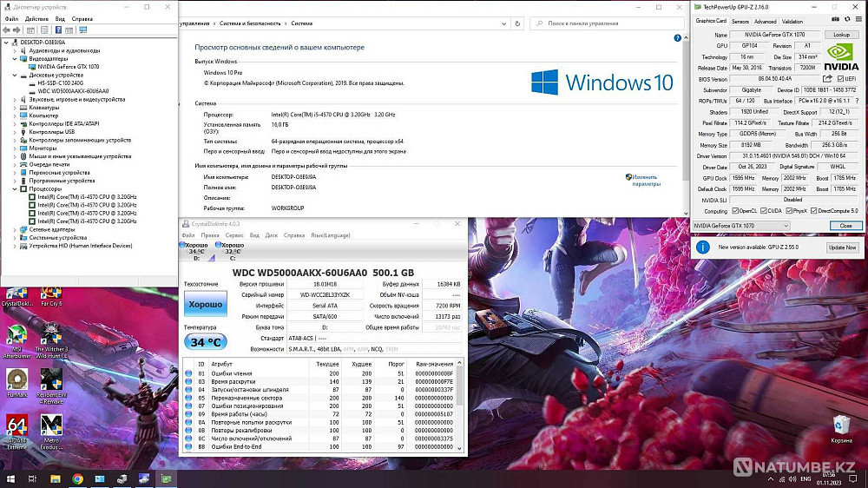868x488 pixels.
Task: Toggle the PhysX checkbox in GPU-Z
Action: point(789,211)
